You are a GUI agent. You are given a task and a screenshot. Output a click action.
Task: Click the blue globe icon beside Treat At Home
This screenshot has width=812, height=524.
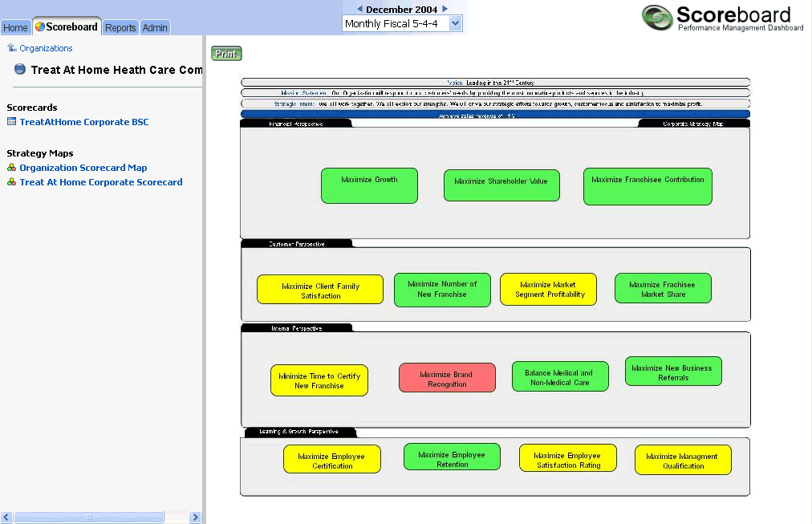click(20, 69)
